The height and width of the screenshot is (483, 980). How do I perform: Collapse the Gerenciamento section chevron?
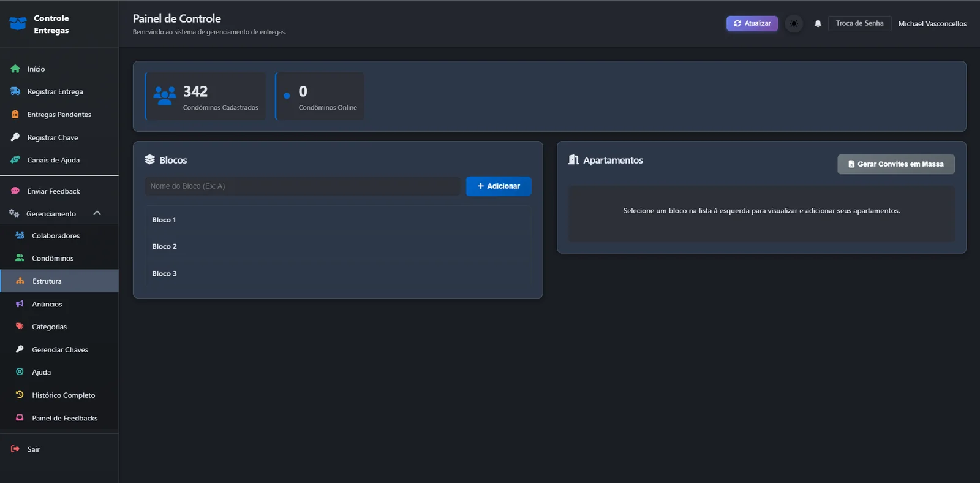coord(97,213)
